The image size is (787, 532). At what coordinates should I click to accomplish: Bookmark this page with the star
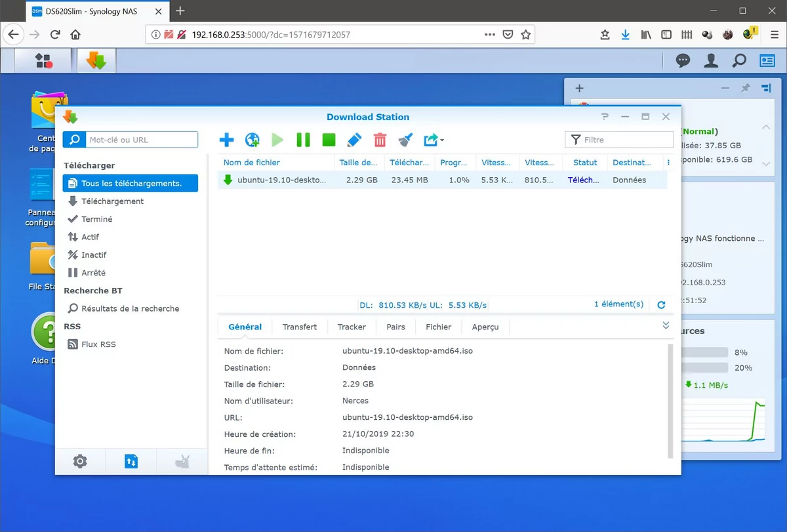click(525, 35)
